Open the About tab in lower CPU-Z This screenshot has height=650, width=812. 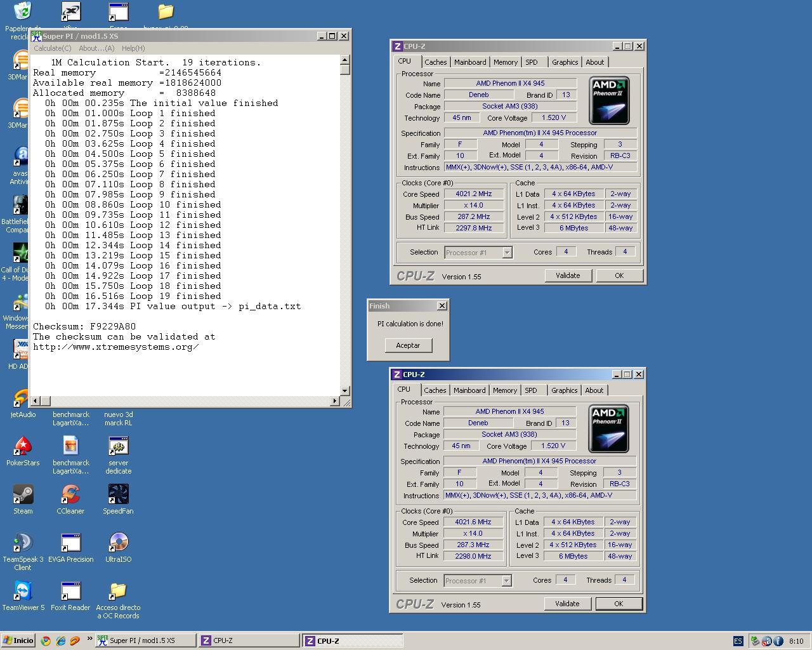[x=594, y=390]
